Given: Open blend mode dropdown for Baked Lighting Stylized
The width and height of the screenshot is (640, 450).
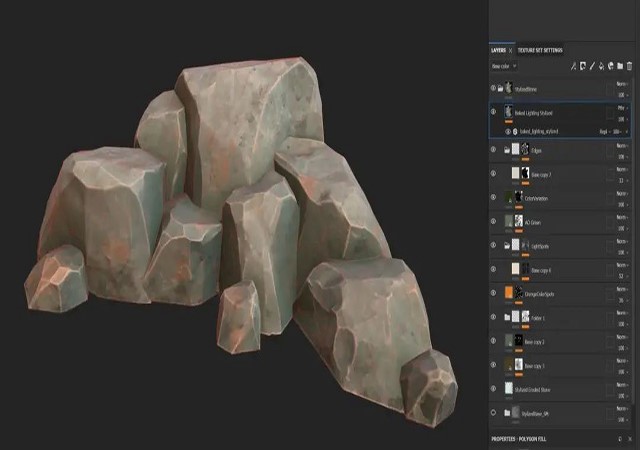Looking at the screenshot, I should click(621, 108).
